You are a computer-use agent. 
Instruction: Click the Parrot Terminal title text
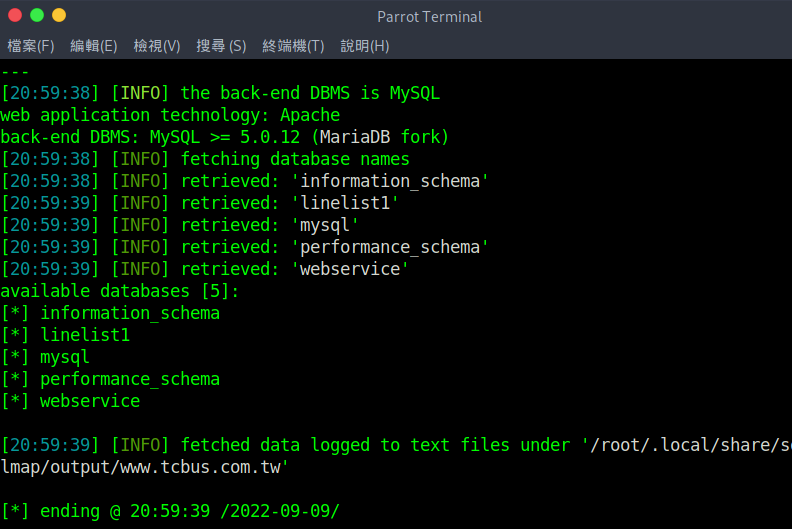click(x=429, y=17)
